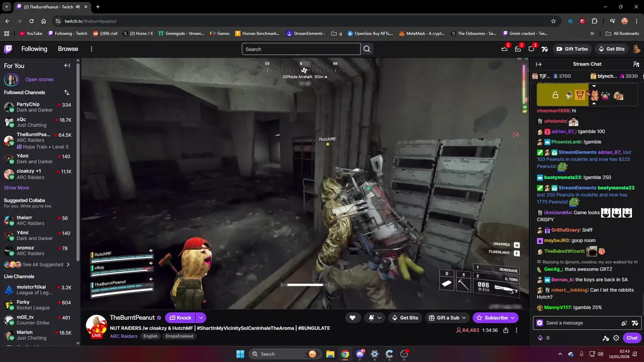Go to the Browse tab
Image resolution: width=644 pixels, height=362 pixels.
(68, 49)
